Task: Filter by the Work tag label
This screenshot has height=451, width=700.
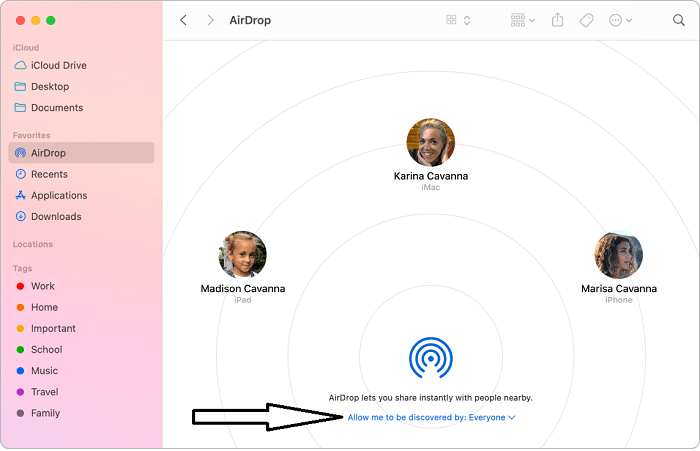Action: pos(43,286)
